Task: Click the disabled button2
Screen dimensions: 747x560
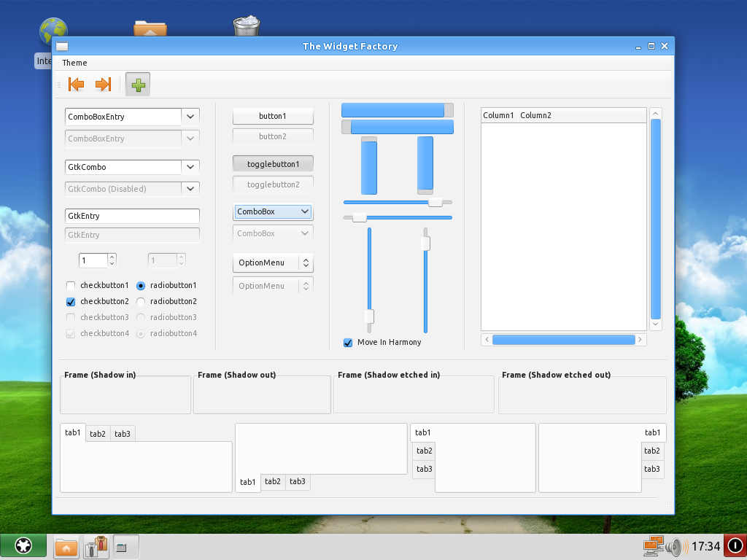Action: pyautogui.click(x=273, y=136)
